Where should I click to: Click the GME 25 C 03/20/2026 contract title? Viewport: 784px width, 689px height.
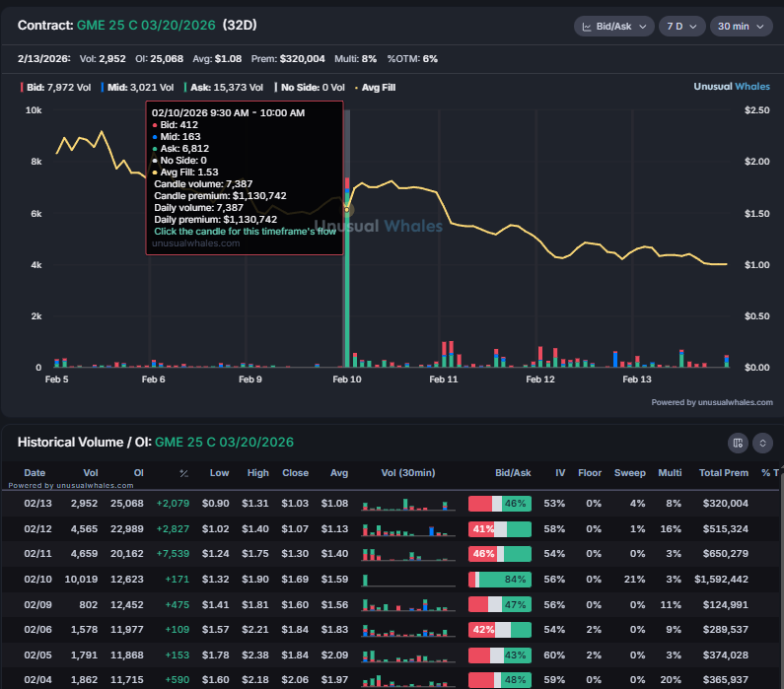point(146,25)
